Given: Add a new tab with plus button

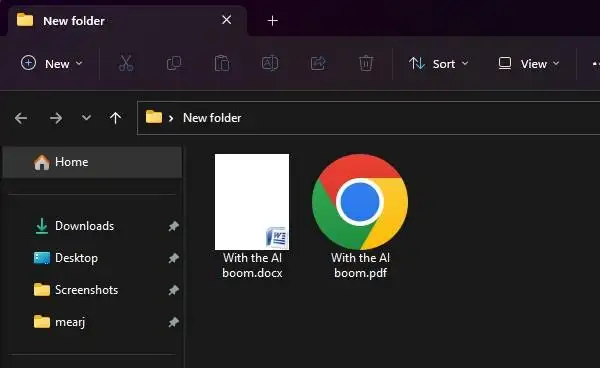Looking at the screenshot, I should coord(272,20).
